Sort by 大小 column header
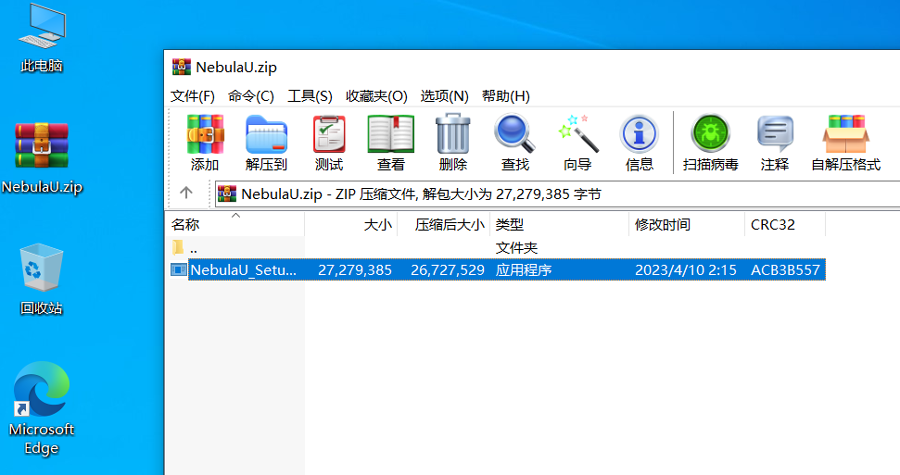 click(x=351, y=224)
